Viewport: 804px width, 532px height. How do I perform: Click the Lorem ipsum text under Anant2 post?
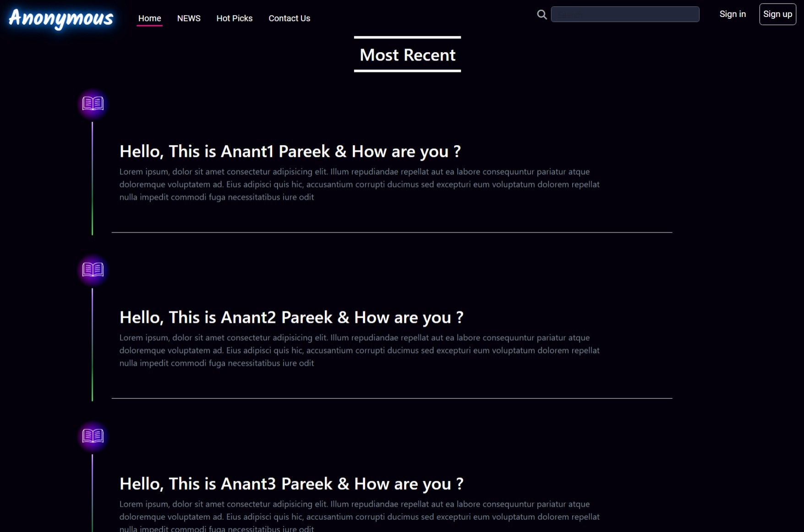[x=359, y=350]
